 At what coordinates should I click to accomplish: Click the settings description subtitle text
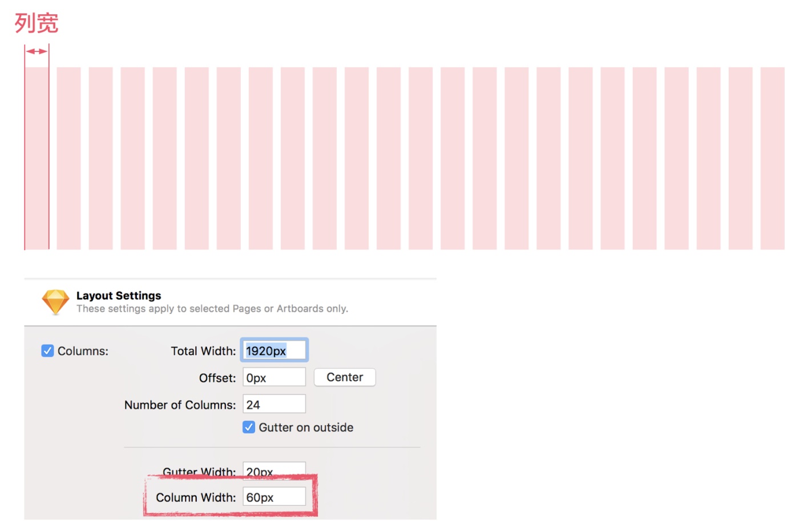point(212,309)
